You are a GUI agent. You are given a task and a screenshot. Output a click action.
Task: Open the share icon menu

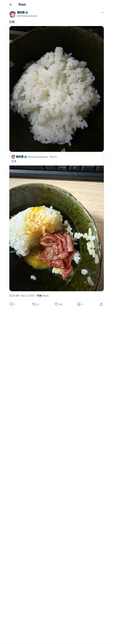[x=101, y=304]
